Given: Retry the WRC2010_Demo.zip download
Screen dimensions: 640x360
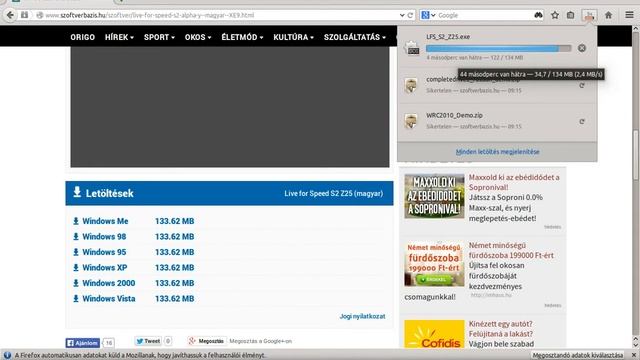Looking at the screenshot, I should click(x=582, y=122).
